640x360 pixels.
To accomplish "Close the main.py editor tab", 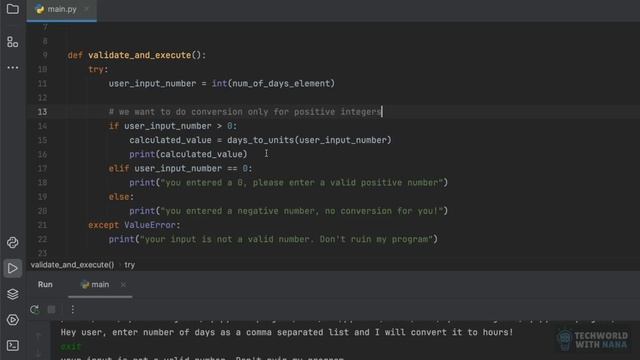I will [86, 9].
